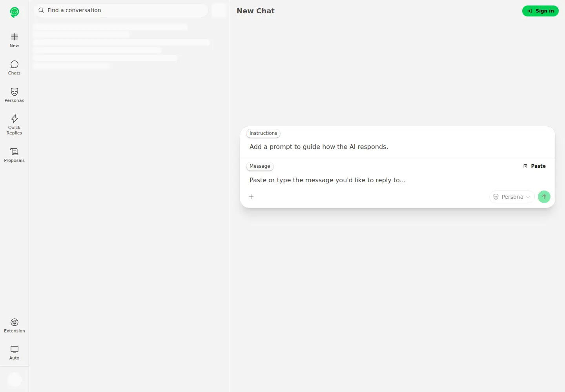Screen dimensions: 565x392
Task: Open Quick Replies section
Action: pos(15,125)
